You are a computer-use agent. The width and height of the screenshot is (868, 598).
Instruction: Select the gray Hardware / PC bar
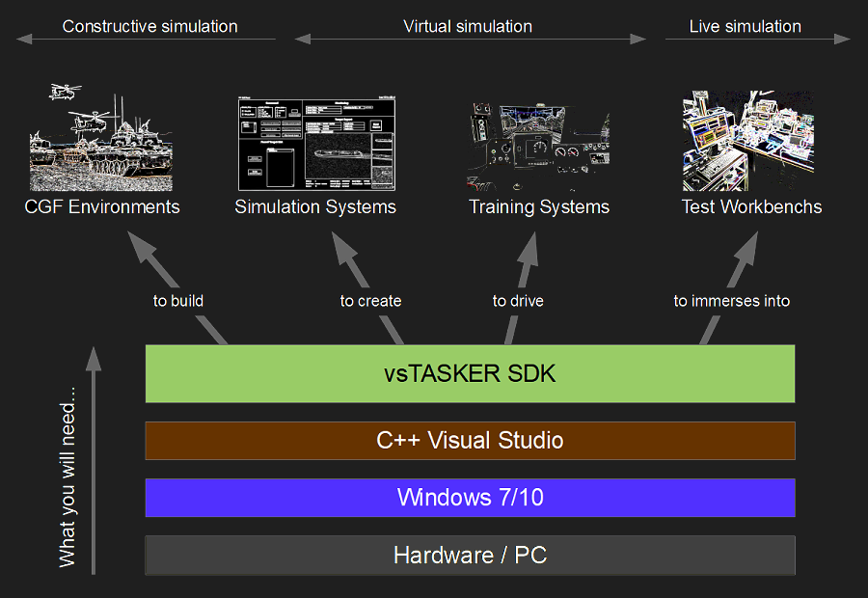pos(470,556)
